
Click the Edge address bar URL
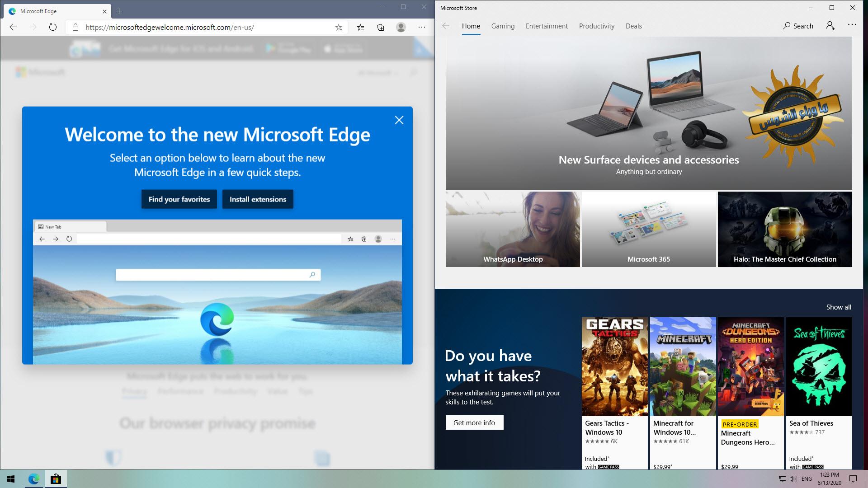(170, 27)
